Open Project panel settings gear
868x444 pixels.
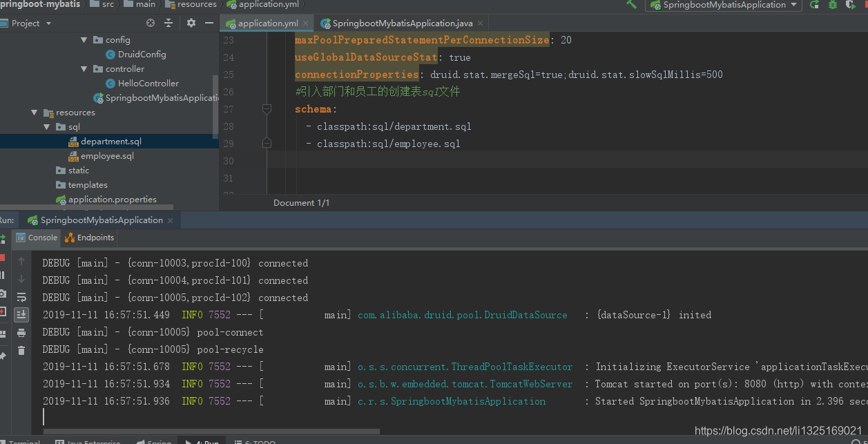tap(191, 23)
